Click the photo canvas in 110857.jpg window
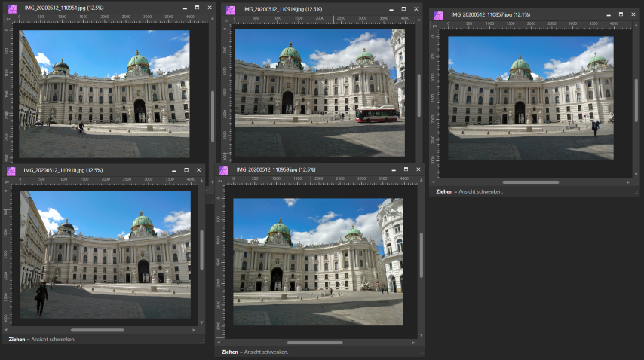The width and height of the screenshot is (644, 360). 531,98
